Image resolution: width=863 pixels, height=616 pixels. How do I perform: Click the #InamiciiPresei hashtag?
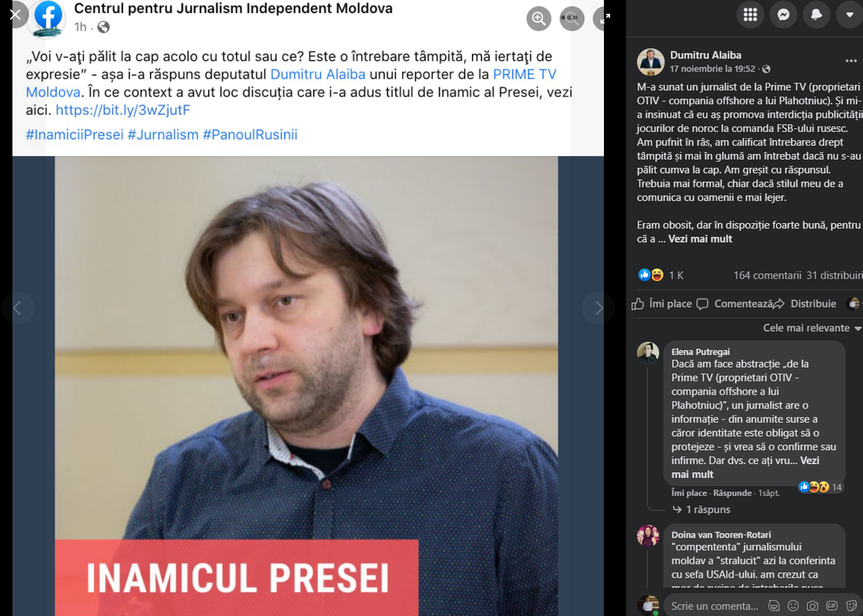(x=75, y=135)
